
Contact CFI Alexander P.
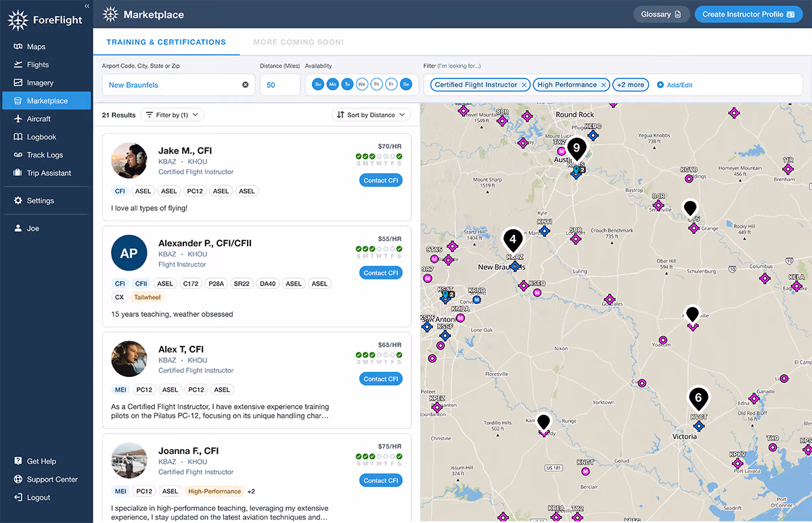click(380, 273)
